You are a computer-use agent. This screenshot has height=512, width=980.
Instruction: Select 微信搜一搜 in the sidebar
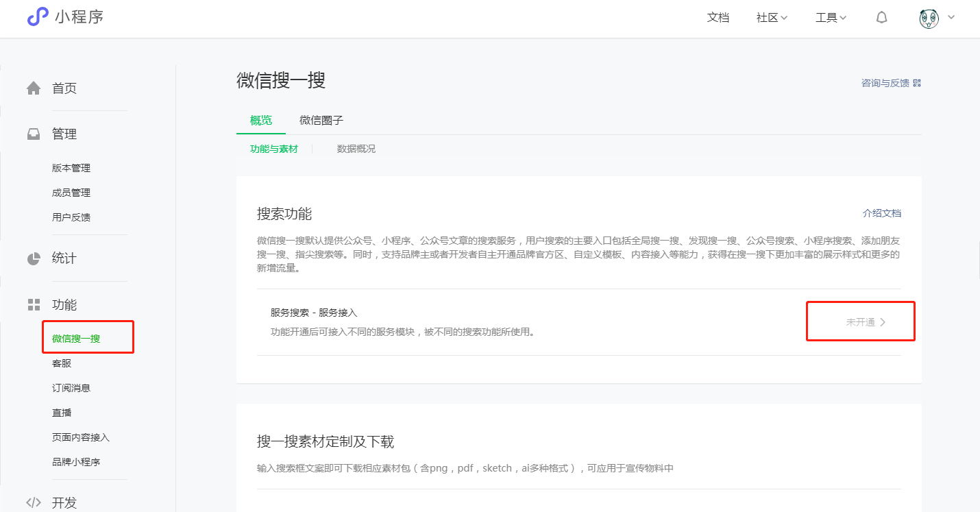pyautogui.click(x=76, y=339)
